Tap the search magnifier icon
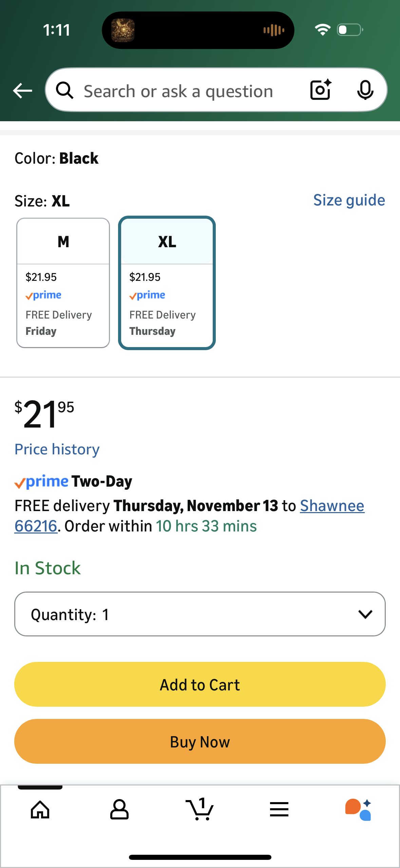The width and height of the screenshot is (400, 868). click(x=64, y=91)
